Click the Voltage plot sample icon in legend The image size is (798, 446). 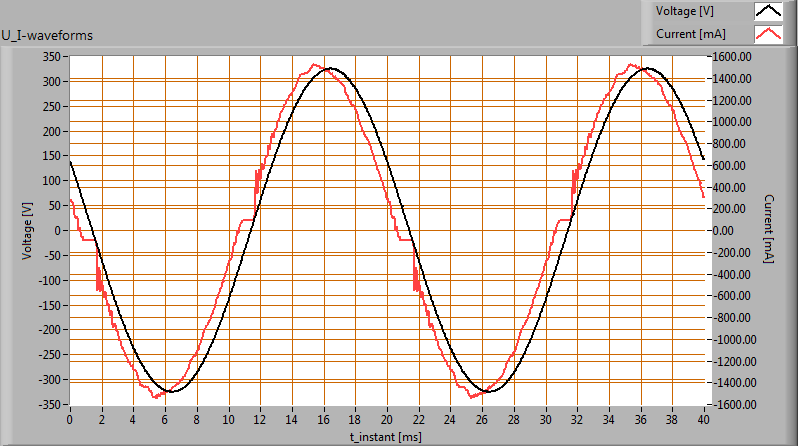767,12
